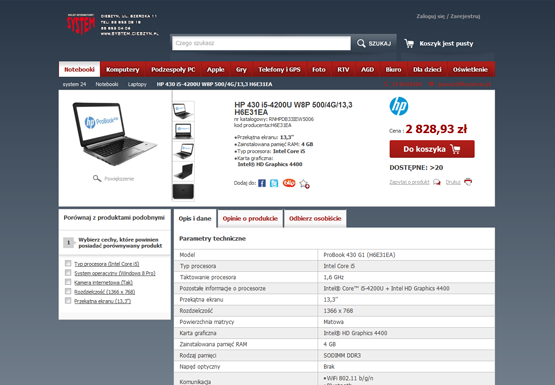The width and height of the screenshot is (555, 385).
Task: Click the SZUKAJ search button
Action: (x=374, y=44)
